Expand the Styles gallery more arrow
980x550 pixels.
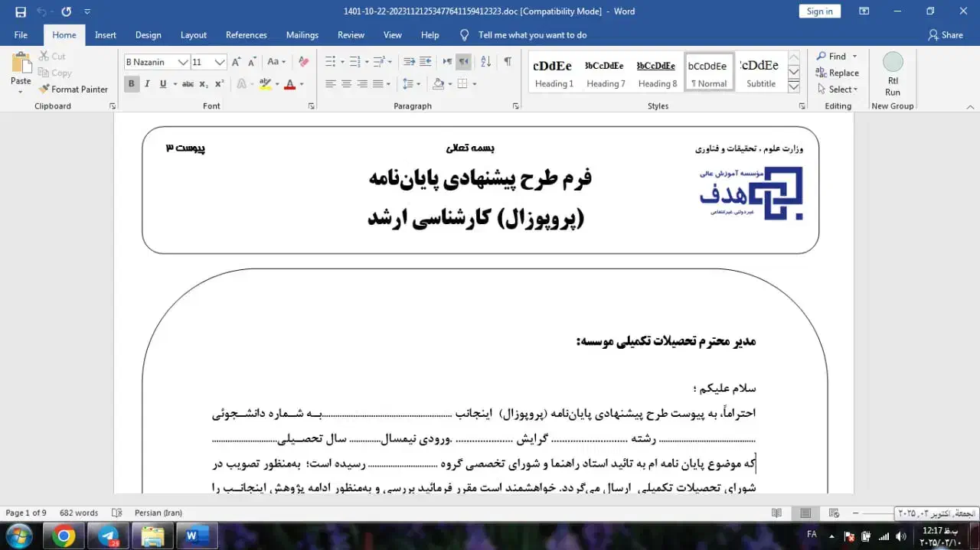coord(794,85)
